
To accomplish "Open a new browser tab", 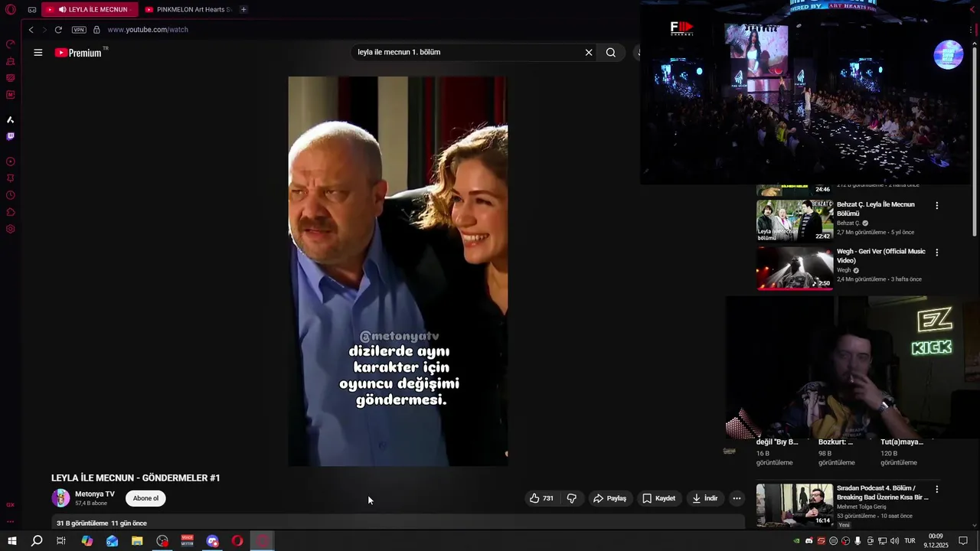I will click(243, 9).
